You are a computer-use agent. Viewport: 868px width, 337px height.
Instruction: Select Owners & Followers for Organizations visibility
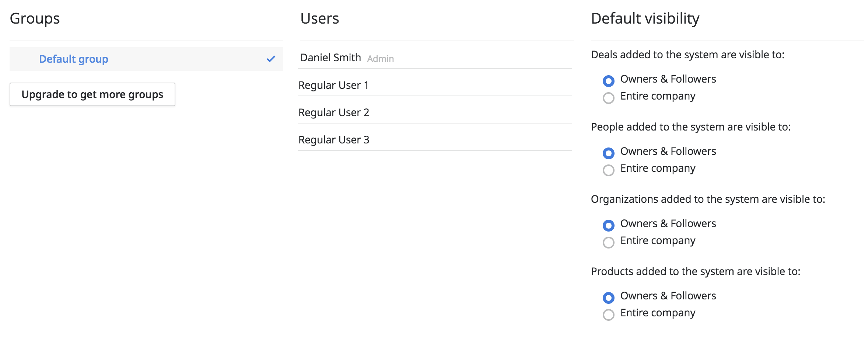(609, 225)
